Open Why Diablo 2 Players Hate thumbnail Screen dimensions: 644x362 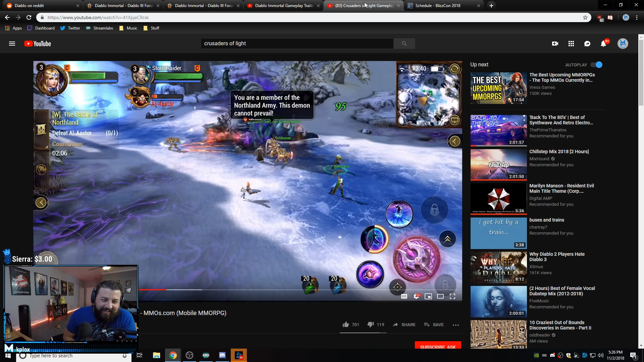click(x=498, y=267)
